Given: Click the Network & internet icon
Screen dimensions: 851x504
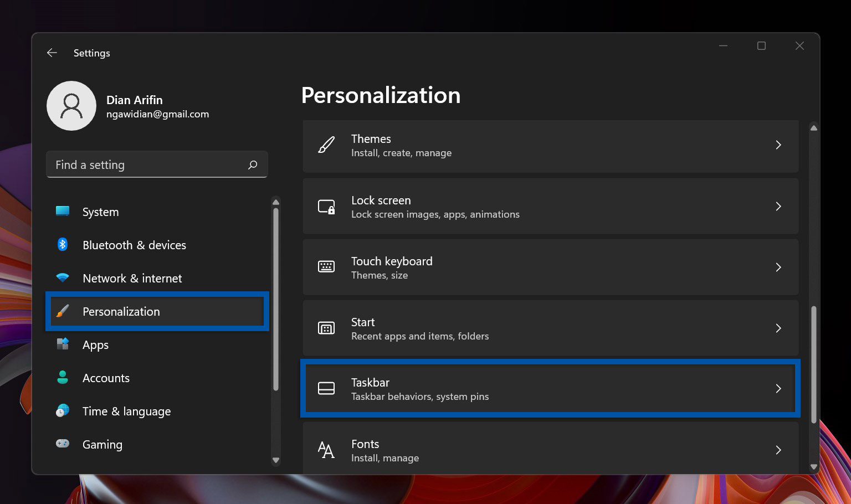Looking at the screenshot, I should click(x=63, y=277).
